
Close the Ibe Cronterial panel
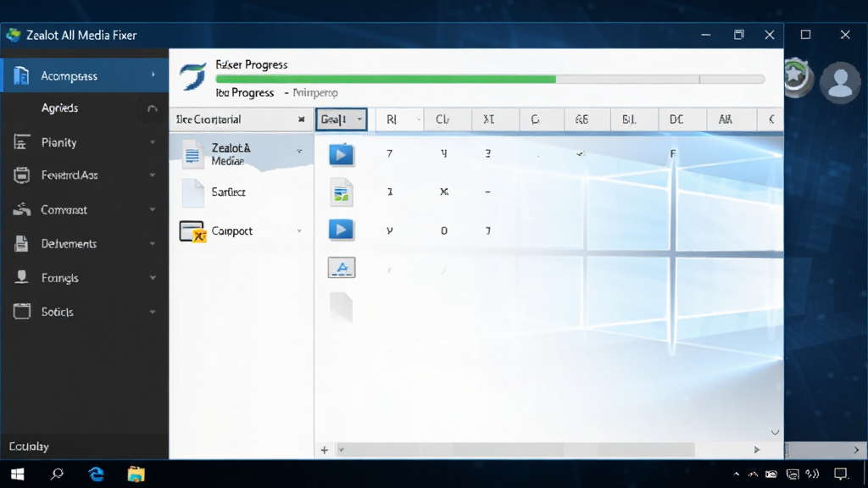[301, 119]
